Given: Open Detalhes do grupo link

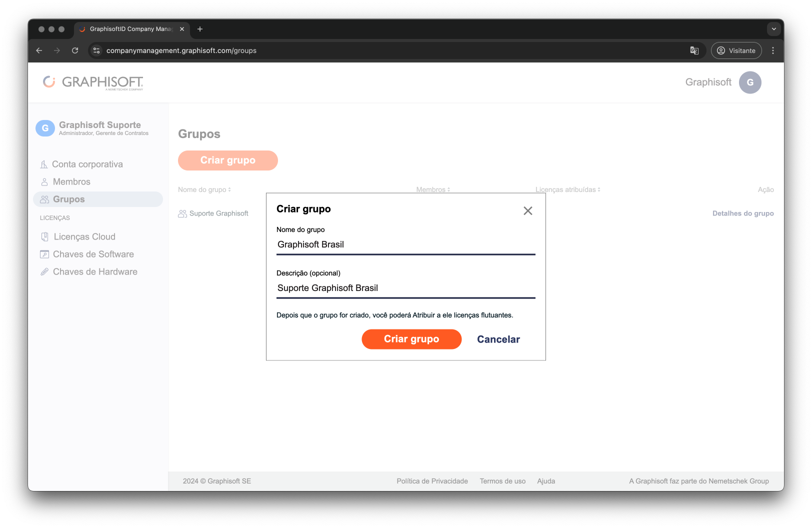Looking at the screenshot, I should pyautogui.click(x=743, y=213).
